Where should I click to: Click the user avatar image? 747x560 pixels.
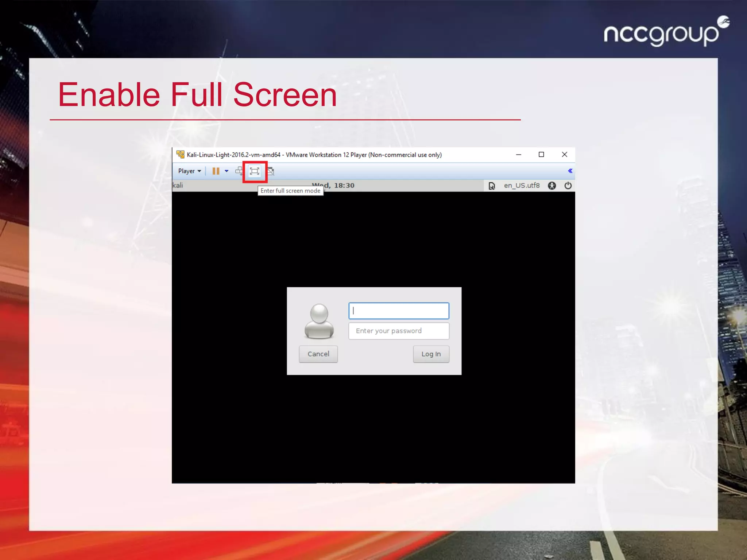click(319, 321)
